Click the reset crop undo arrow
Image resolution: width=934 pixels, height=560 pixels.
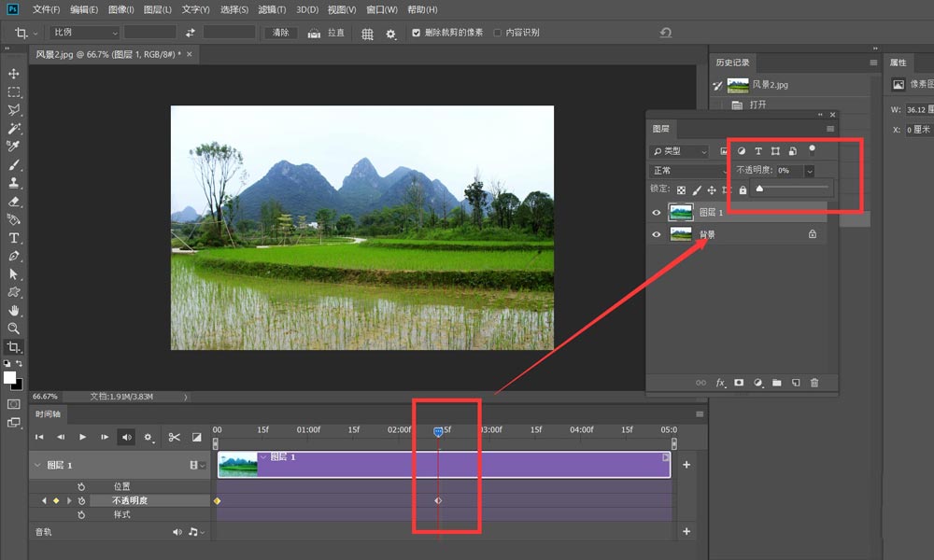click(666, 33)
